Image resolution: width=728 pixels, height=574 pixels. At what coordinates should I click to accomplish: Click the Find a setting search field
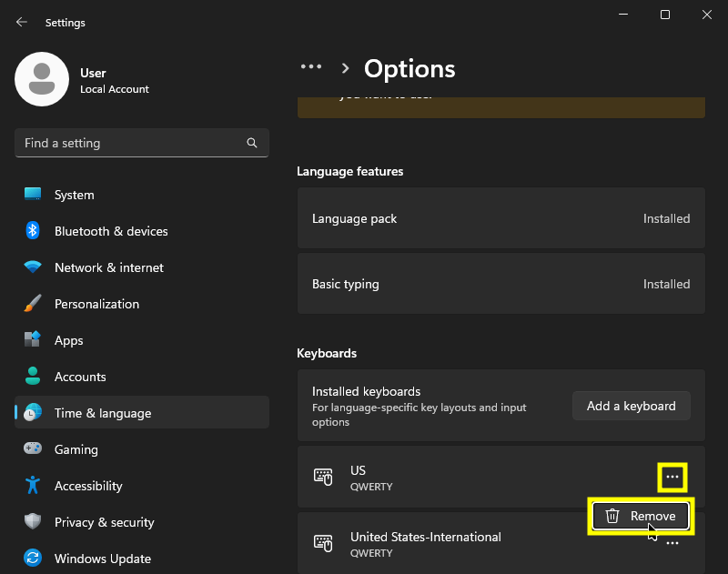[x=132, y=144]
